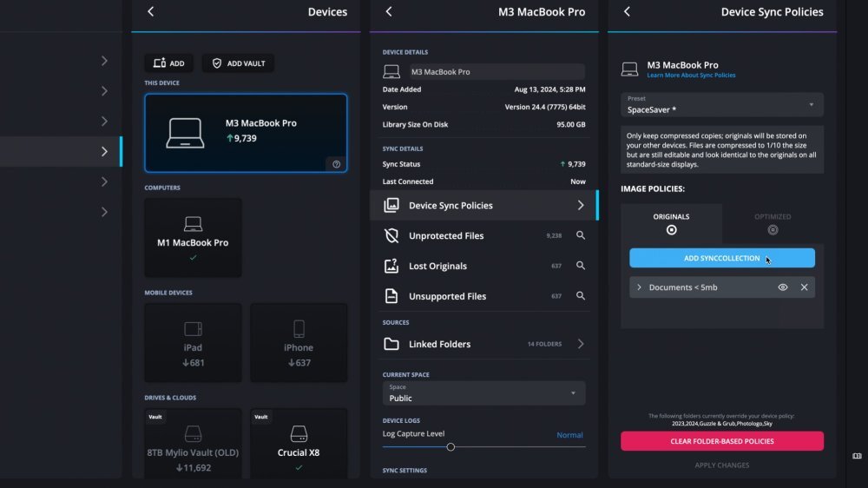Search Unprotected Files with magnifier icon
This screenshot has width=868, height=488.
click(x=581, y=235)
